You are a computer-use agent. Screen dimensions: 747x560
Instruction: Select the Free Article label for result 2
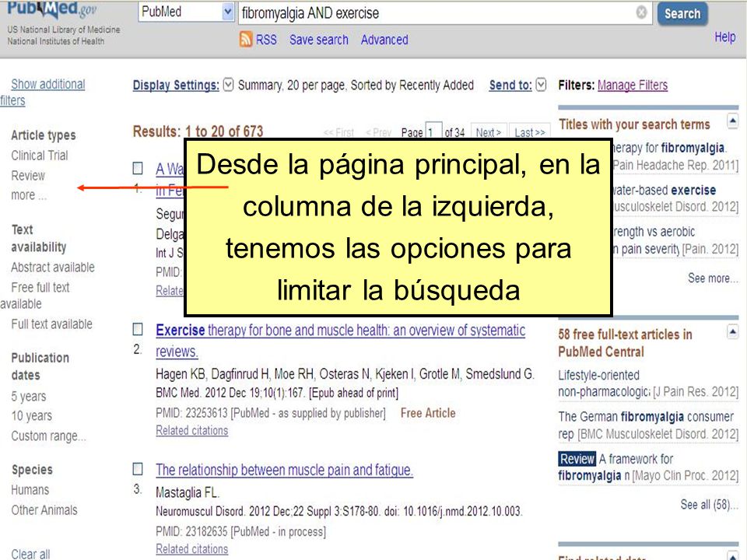(x=428, y=413)
